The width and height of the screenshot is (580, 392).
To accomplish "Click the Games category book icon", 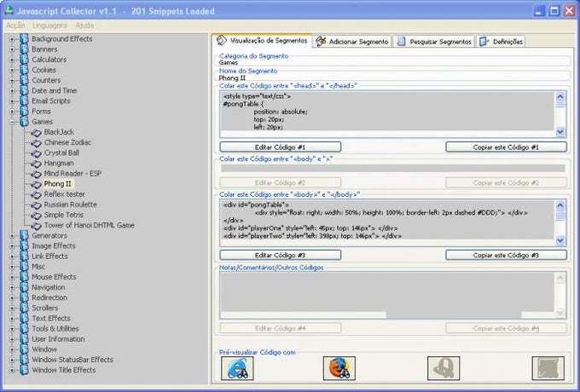I will pos(24,122).
